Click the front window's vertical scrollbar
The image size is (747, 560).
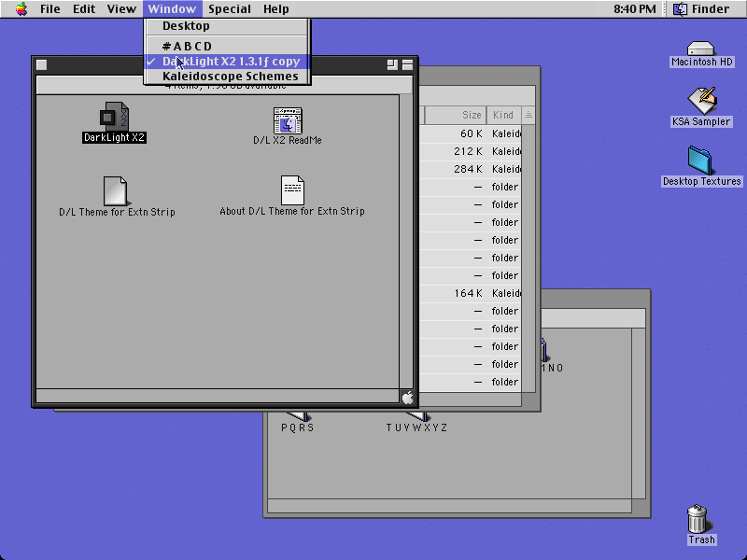click(406, 242)
